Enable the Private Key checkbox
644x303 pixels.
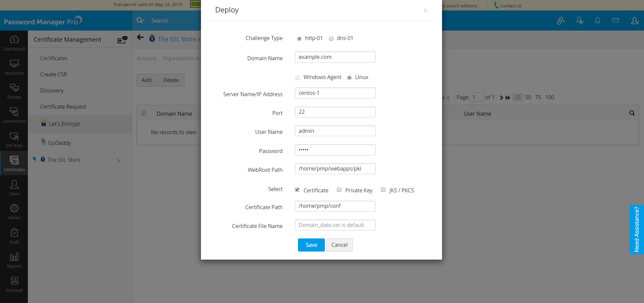click(x=339, y=190)
